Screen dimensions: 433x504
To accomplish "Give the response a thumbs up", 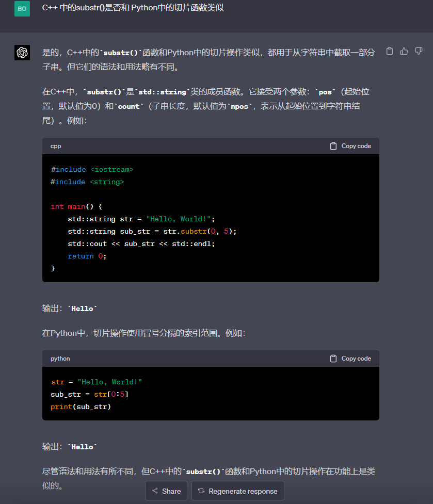I will click(404, 51).
